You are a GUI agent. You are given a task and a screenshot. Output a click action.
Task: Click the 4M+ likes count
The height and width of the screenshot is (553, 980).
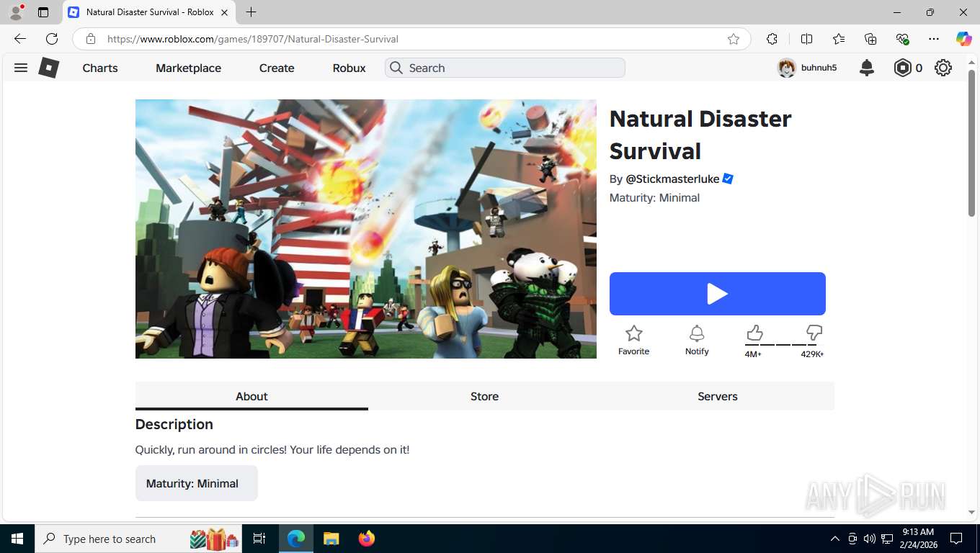tap(753, 354)
